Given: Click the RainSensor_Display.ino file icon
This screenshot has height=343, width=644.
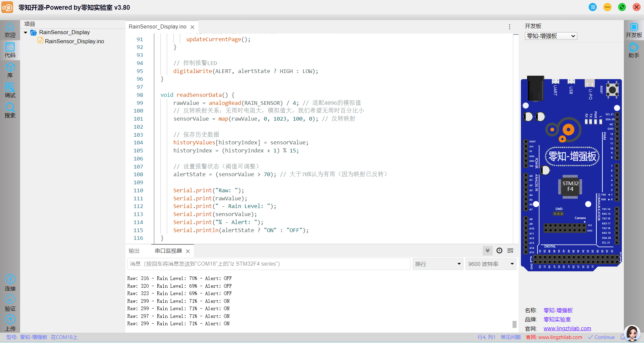Looking at the screenshot, I should (40, 41).
